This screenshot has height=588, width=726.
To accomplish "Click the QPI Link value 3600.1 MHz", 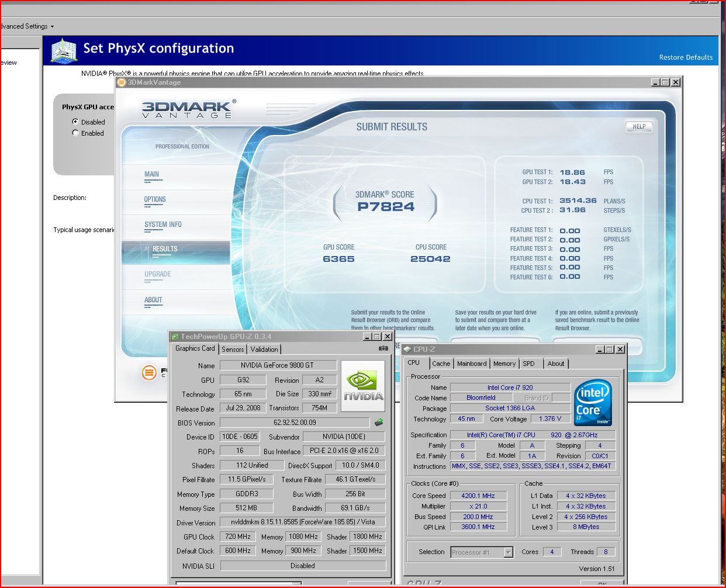I will point(478,527).
